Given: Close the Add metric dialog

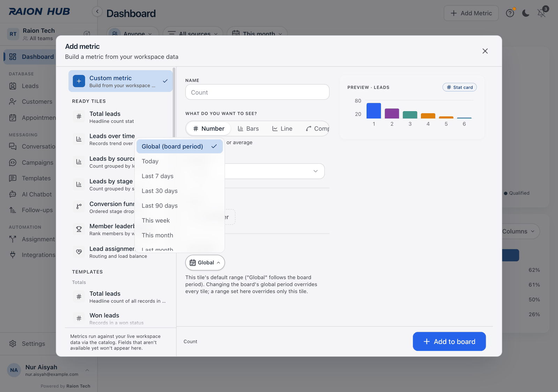Looking at the screenshot, I should (485, 51).
